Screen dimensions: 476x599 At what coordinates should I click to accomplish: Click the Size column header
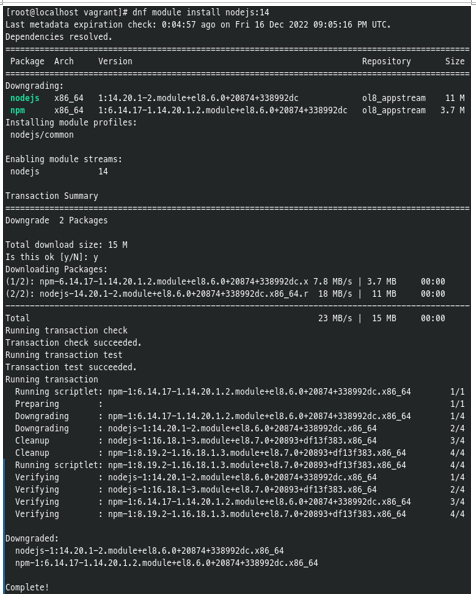(x=455, y=61)
